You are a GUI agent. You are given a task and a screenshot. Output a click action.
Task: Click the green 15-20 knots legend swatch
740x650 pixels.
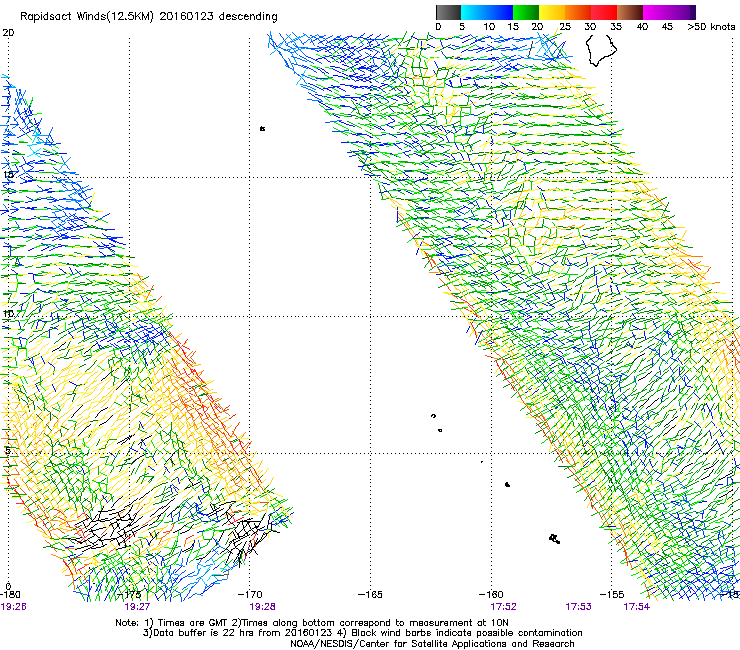pyautogui.click(x=526, y=12)
